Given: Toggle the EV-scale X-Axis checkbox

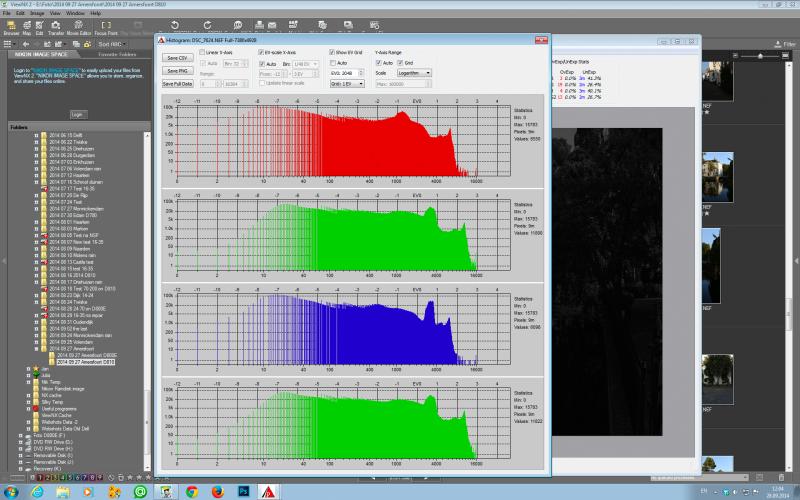Looking at the screenshot, I should (261, 53).
